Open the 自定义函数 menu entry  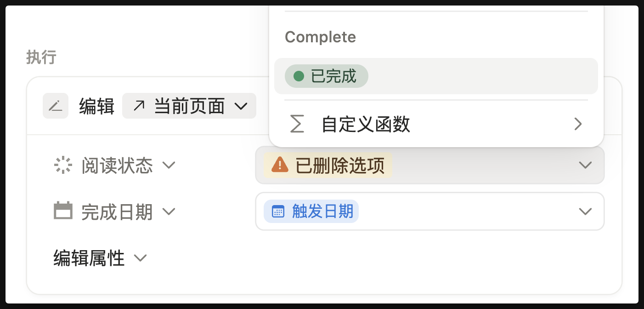click(366, 125)
